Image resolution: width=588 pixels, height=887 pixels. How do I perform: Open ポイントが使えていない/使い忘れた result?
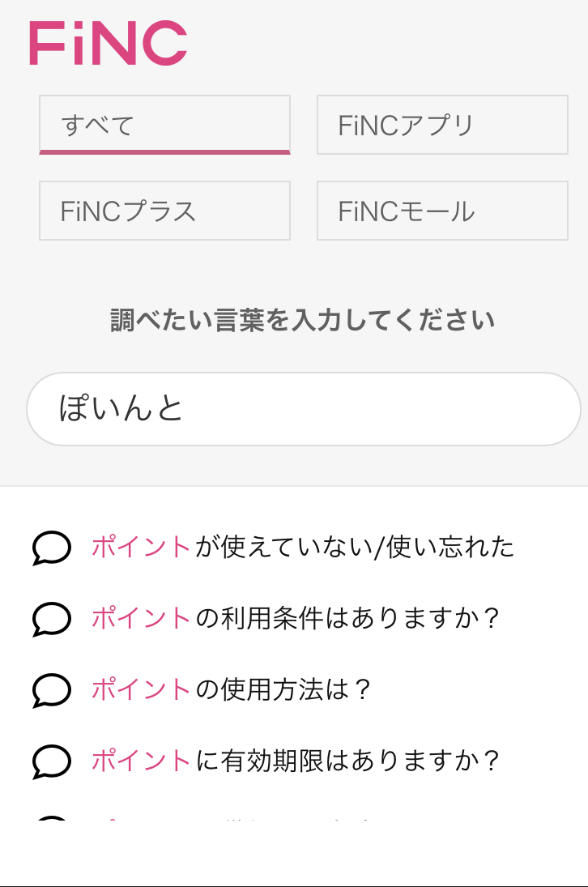(303, 548)
